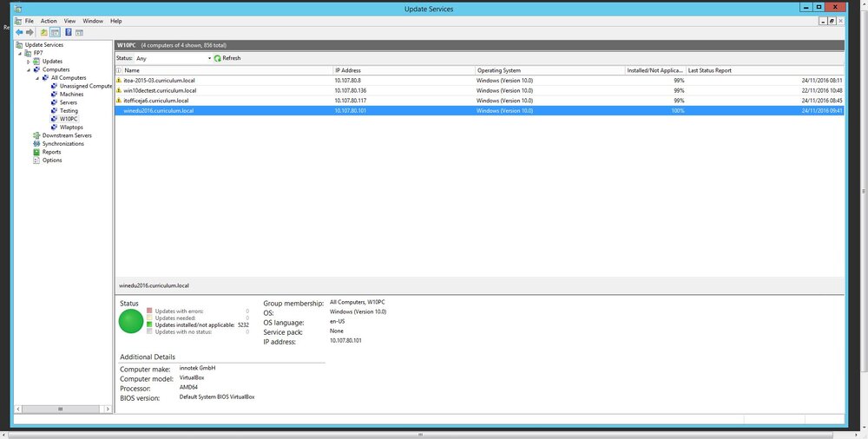Click warning icon beside itoa-2015-03.curriculum.local
868x439 pixels.
[118, 81]
